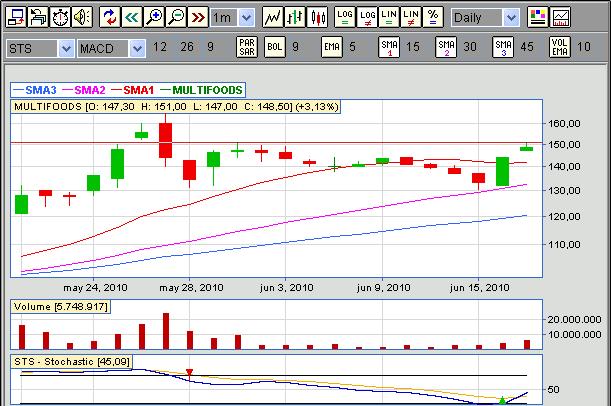Click the stopwatch timer icon
Screen dimensions: 611x406
point(59,17)
